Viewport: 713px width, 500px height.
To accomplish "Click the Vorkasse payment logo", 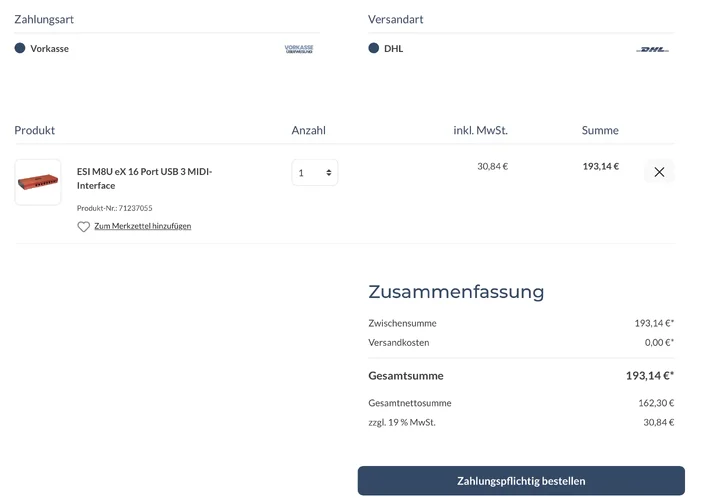I will (x=298, y=48).
